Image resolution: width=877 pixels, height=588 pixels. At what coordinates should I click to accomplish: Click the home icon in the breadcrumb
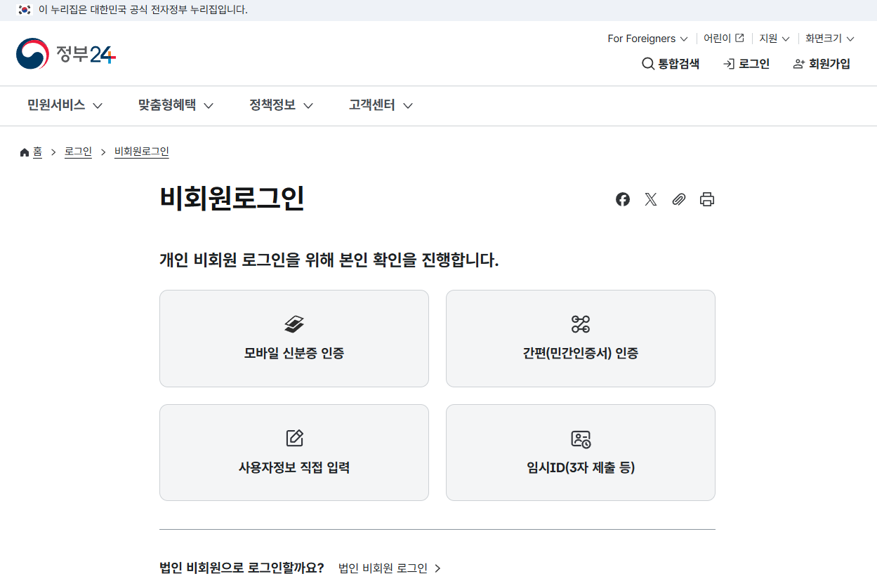click(23, 151)
